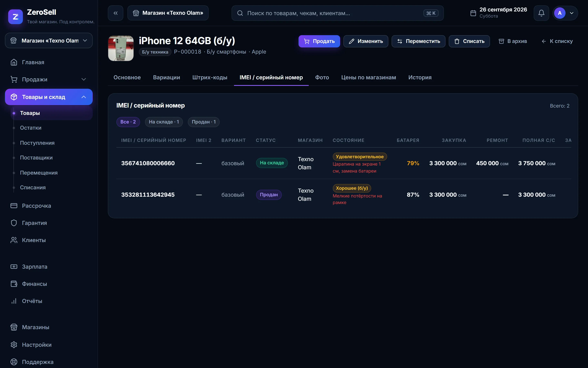Image resolution: width=588 pixels, height=368 pixels.
Task: Click the Финансы wallet icon
Action: [x=14, y=284]
